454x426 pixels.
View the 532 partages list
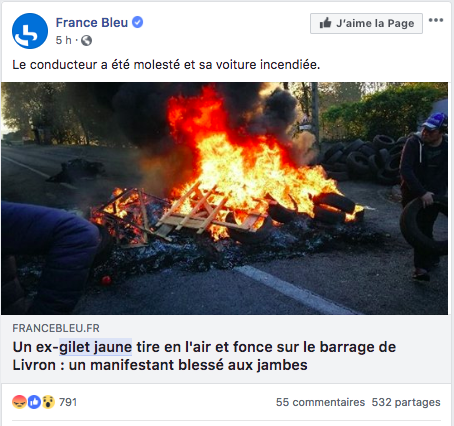click(406, 402)
